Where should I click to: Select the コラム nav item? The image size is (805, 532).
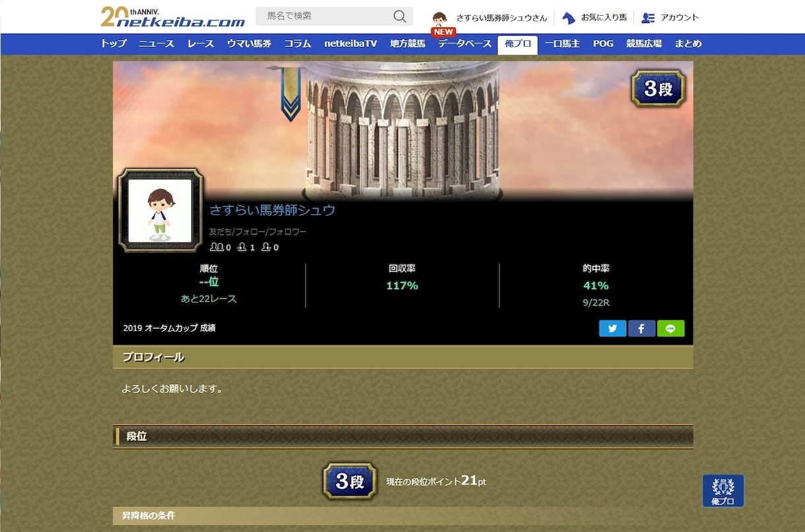(x=298, y=44)
